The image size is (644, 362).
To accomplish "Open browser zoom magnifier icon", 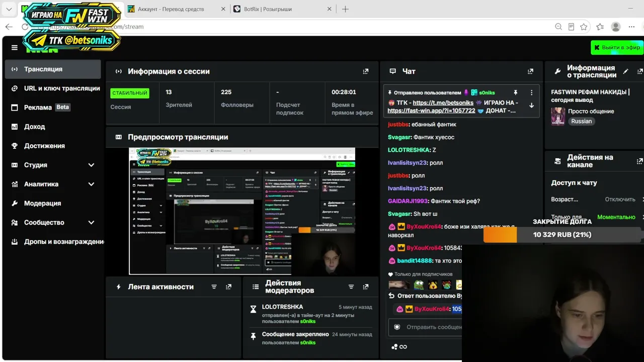I will 558,27.
